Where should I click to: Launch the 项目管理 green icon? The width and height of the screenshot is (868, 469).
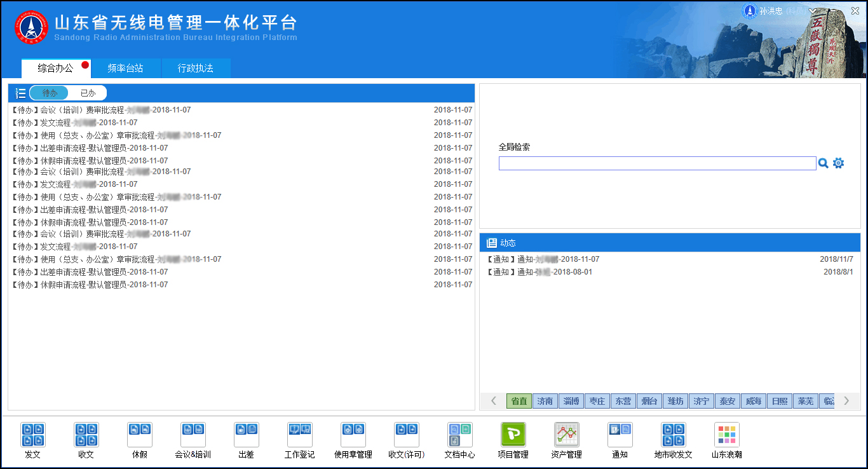tap(513, 435)
